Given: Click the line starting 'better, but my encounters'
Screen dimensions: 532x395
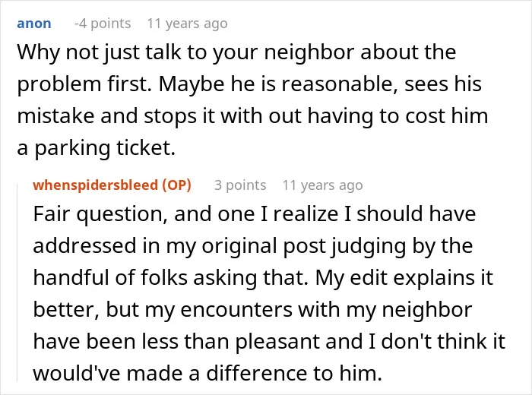Looking at the screenshot, I should [252, 310].
